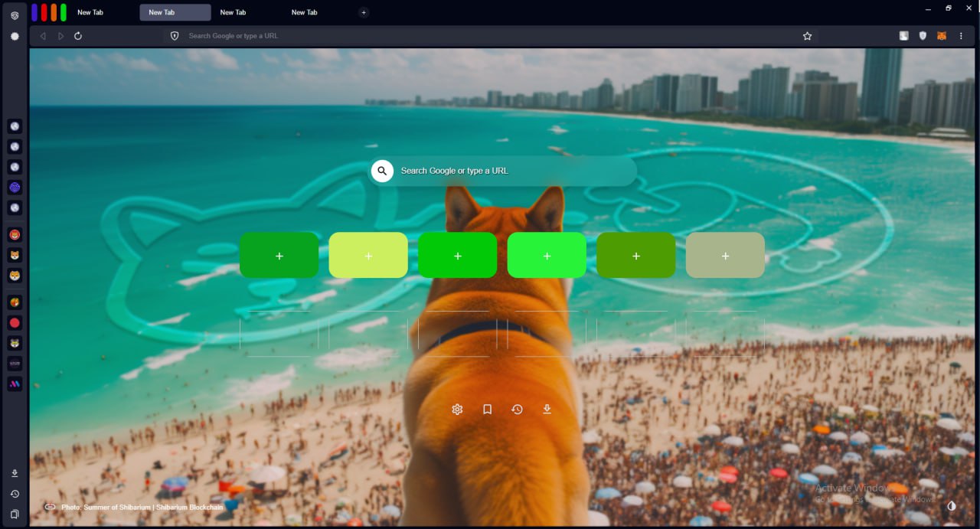Click the light yellow-green add-shortcut tile

[368, 256]
